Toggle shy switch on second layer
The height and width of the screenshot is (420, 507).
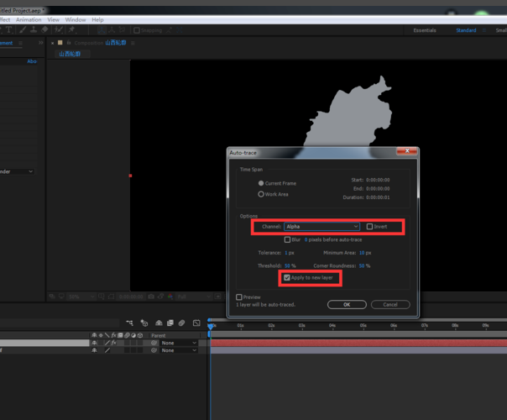pyautogui.click(x=94, y=350)
